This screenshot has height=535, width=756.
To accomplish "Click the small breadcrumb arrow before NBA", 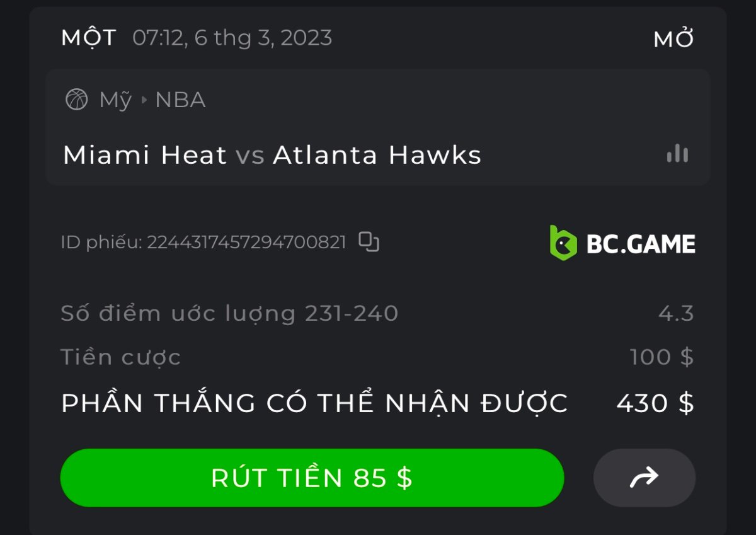I will click(144, 100).
